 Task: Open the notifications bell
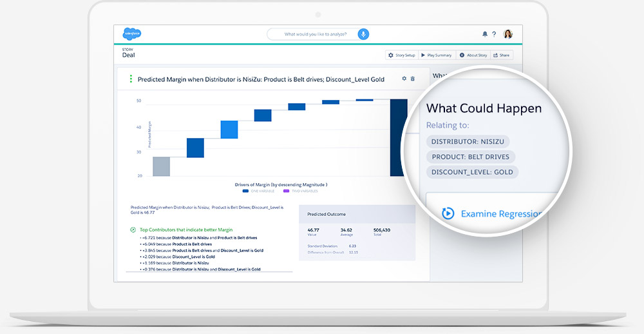click(x=485, y=34)
